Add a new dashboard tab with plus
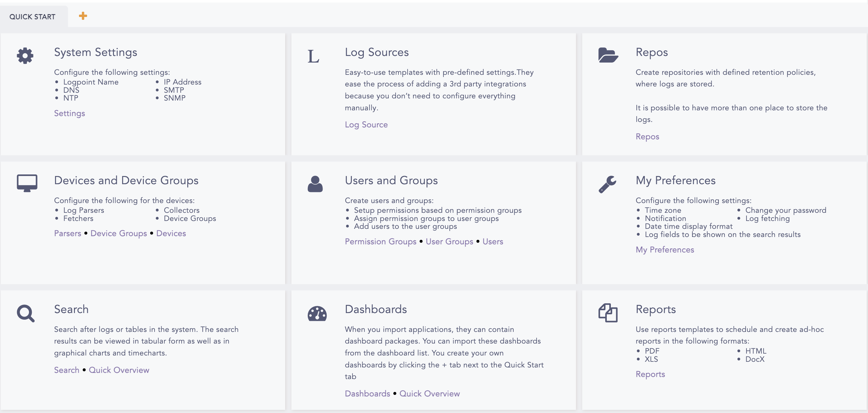Viewport: 868px width, 413px height. click(83, 16)
